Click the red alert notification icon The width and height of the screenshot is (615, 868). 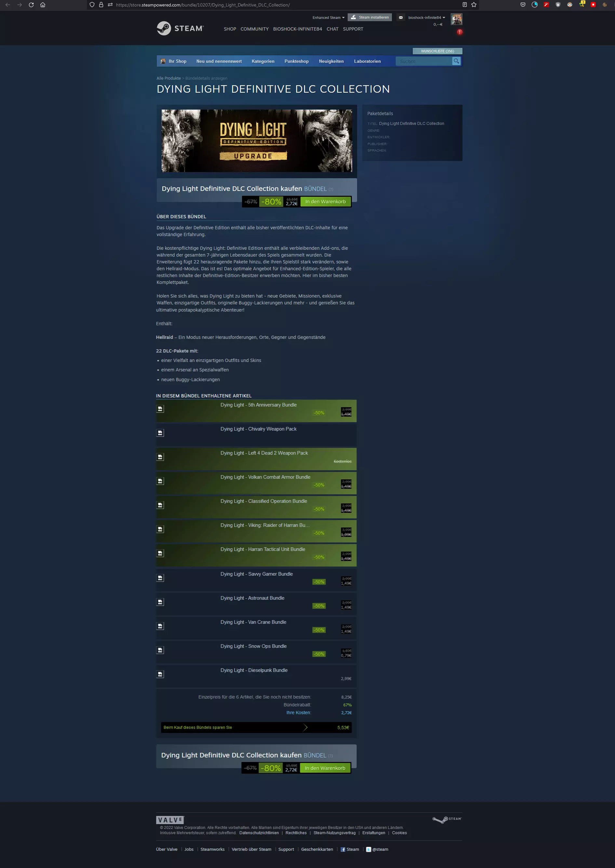point(460,32)
